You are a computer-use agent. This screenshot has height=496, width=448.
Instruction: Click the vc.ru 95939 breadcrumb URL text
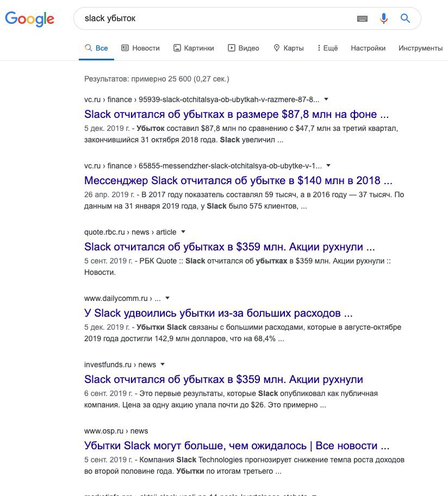pos(202,99)
